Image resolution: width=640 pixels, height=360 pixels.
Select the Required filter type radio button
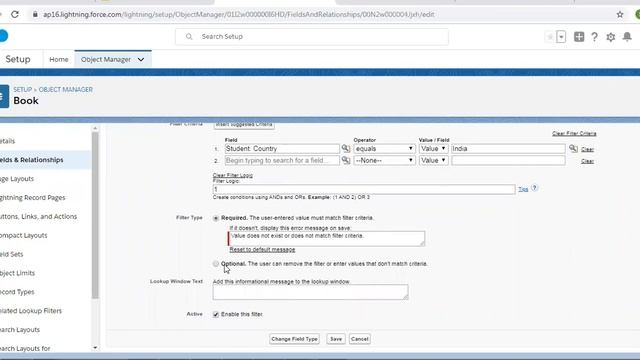pyautogui.click(x=216, y=218)
